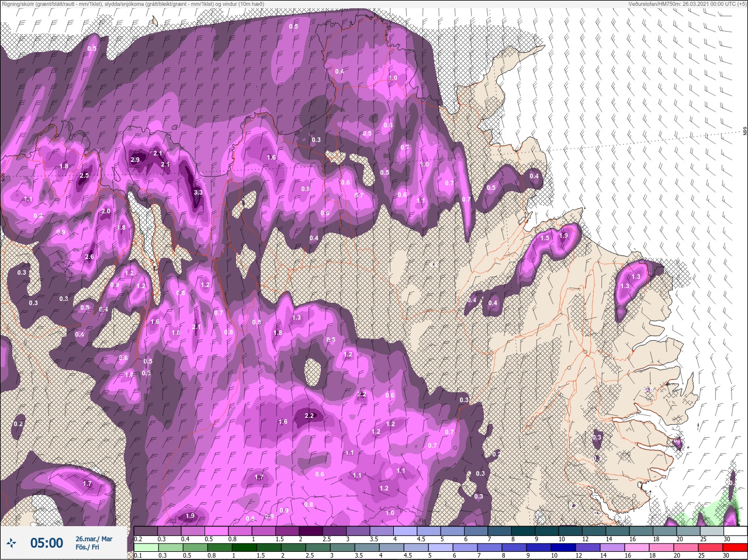The width and height of the screenshot is (748, 560).
Task: Click the four-point star icon beside 05:00
Action: (12, 543)
